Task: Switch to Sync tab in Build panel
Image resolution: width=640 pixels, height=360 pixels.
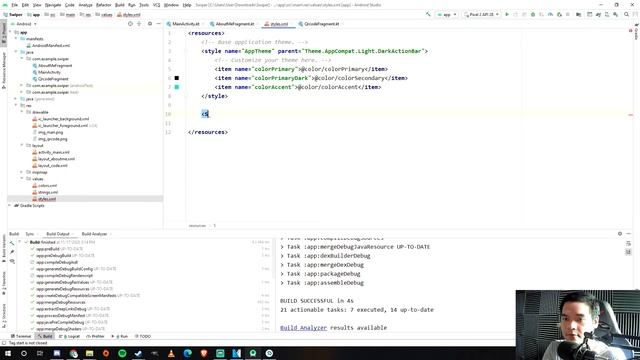Action: pos(30,234)
